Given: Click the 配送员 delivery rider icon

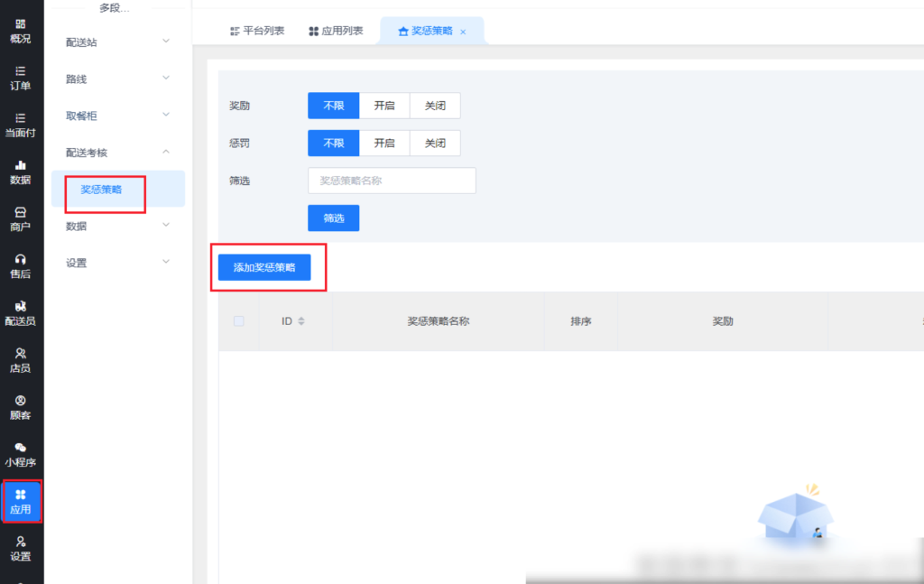Looking at the screenshot, I should [x=20, y=312].
